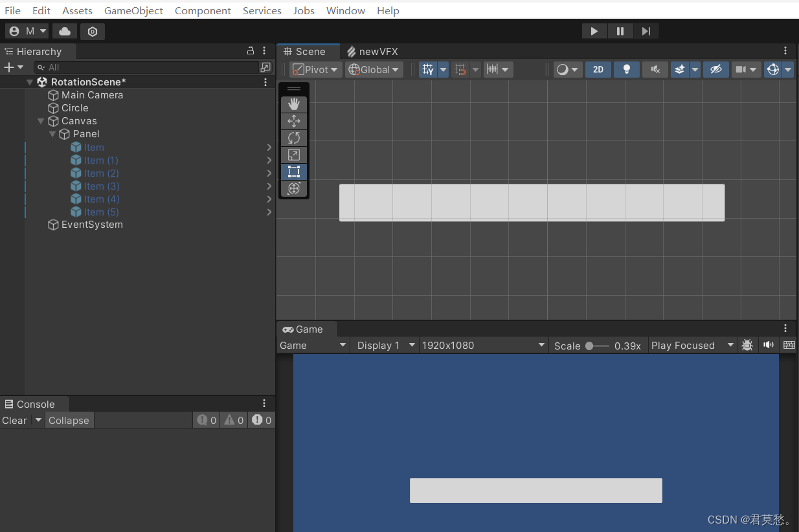The width and height of the screenshot is (799, 532).
Task: Toggle scene lighting bulb
Action: click(x=627, y=70)
